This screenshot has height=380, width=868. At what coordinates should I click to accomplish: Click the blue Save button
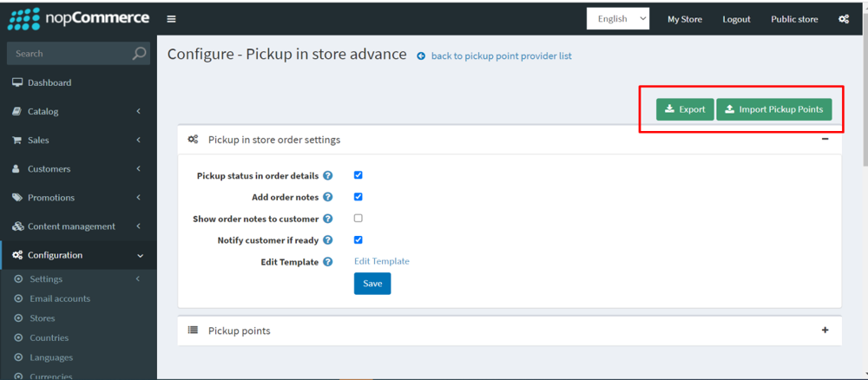click(x=372, y=283)
